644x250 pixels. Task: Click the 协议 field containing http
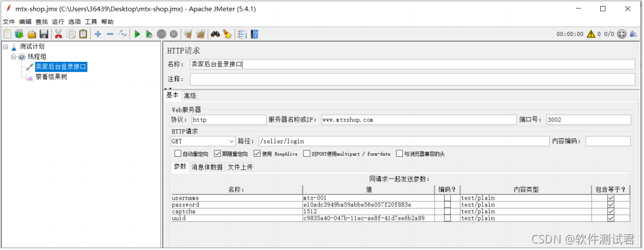point(229,120)
